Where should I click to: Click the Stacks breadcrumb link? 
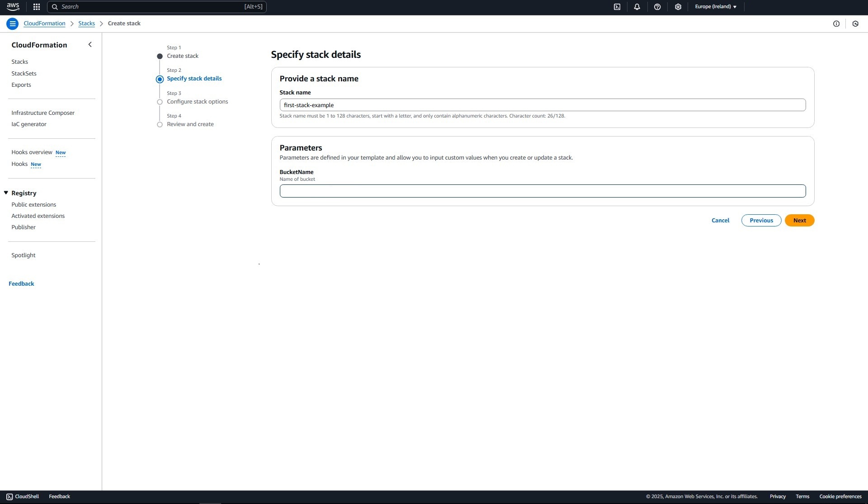coord(86,24)
